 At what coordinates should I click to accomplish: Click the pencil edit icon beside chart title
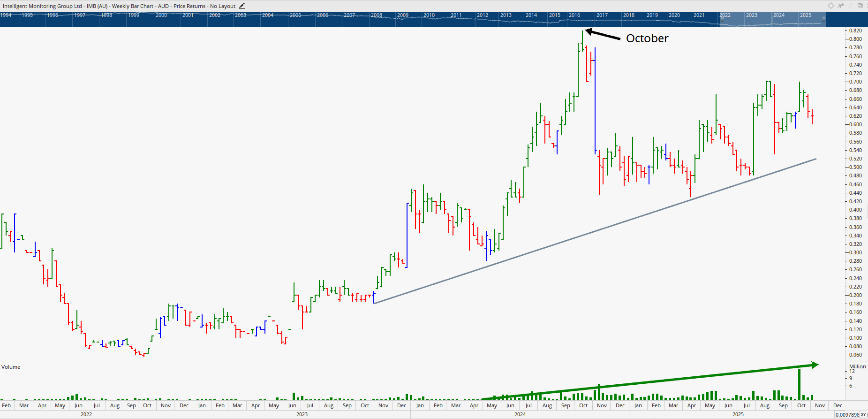click(242, 6)
